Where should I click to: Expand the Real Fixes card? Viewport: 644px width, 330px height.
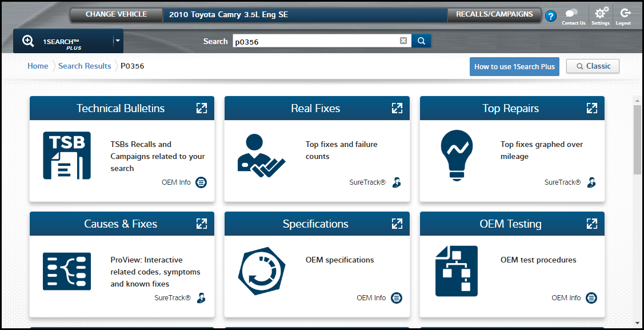click(397, 108)
